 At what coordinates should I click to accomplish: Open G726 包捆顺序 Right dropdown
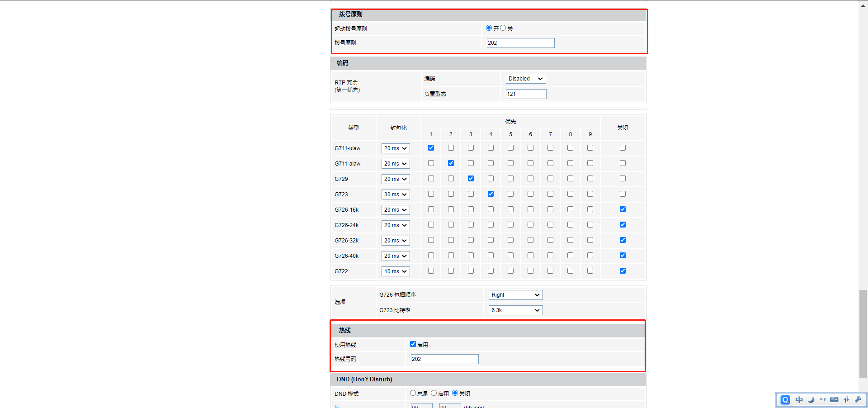click(x=515, y=295)
